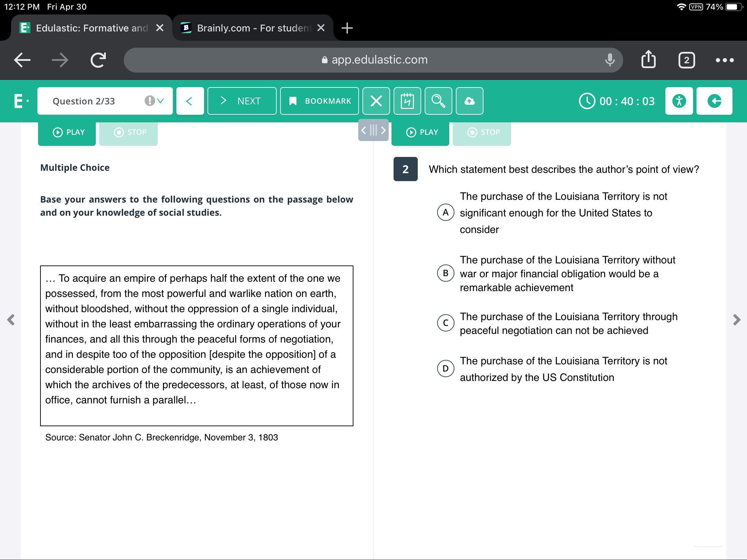This screenshot has height=560, width=747.
Task: Click the app.edulastic.com address bar
Action: point(373,60)
